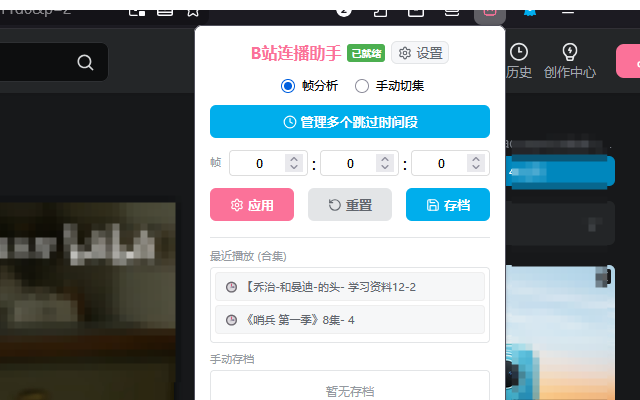
Task: Click 管理多个跳过时间段 button
Action: point(350,122)
